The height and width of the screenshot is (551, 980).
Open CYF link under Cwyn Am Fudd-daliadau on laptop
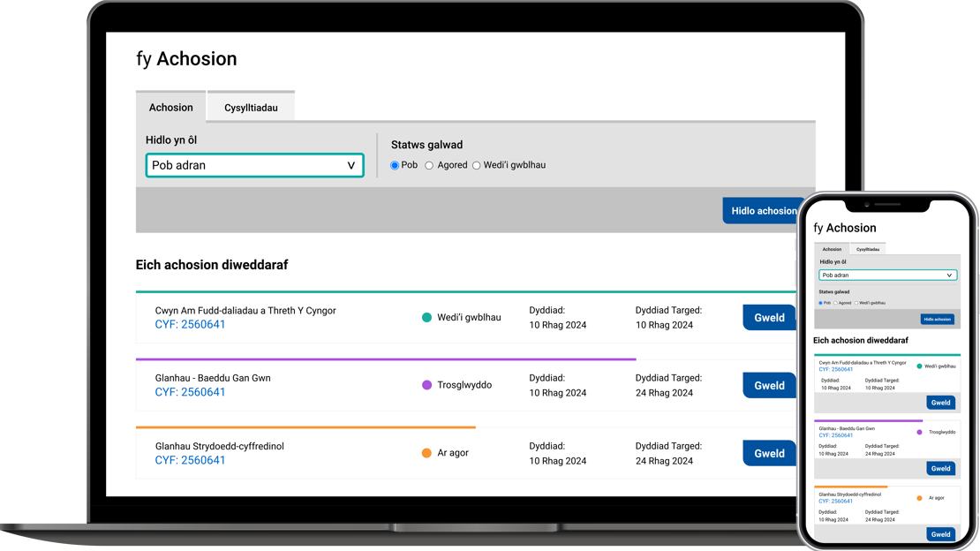click(x=190, y=325)
